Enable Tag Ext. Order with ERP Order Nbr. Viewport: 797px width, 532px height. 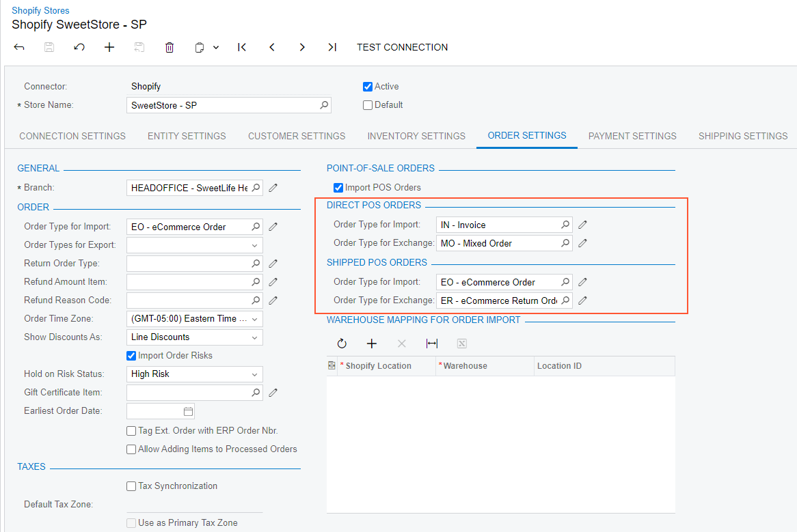click(x=131, y=431)
